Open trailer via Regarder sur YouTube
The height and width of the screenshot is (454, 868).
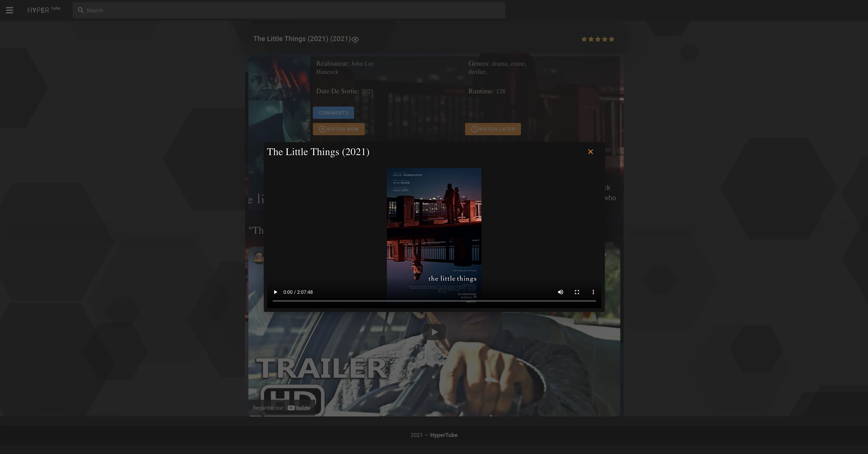[x=281, y=408]
